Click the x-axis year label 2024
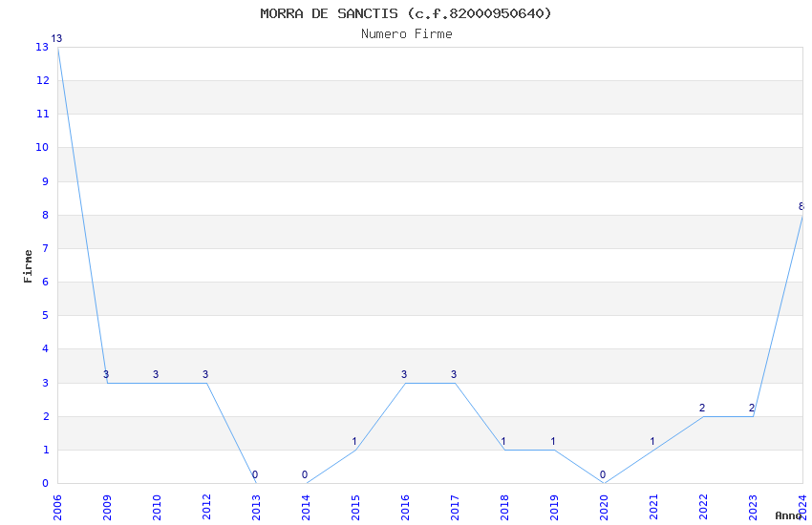This screenshot has height=525, width=812. (x=802, y=507)
